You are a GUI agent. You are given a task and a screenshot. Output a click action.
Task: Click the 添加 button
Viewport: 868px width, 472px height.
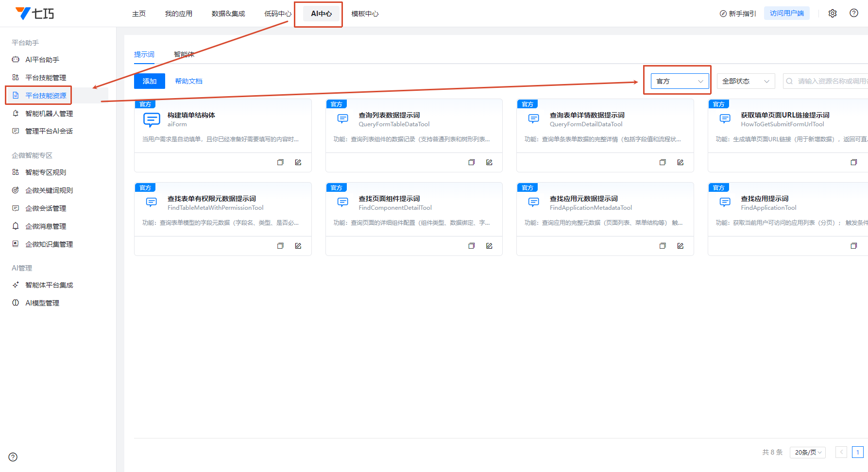[150, 81]
